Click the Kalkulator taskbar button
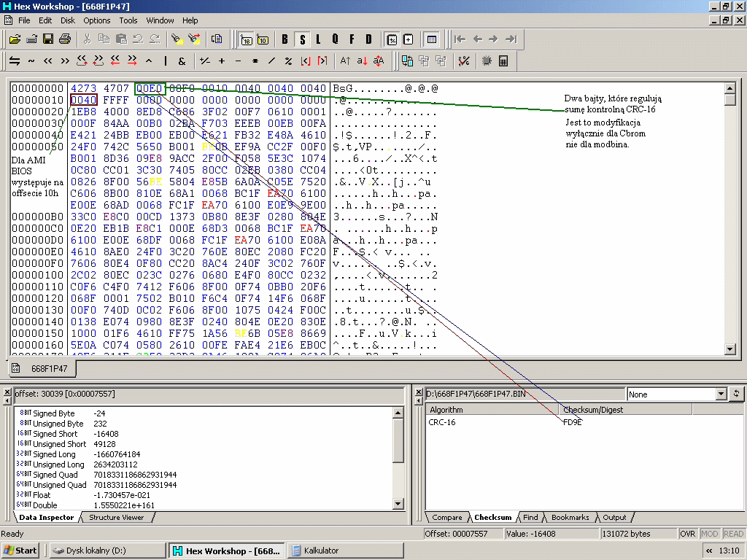This screenshot has width=747, height=560. pos(321,551)
